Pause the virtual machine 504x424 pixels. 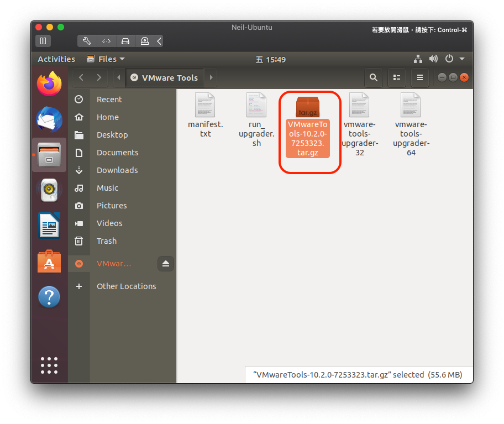pos(43,41)
